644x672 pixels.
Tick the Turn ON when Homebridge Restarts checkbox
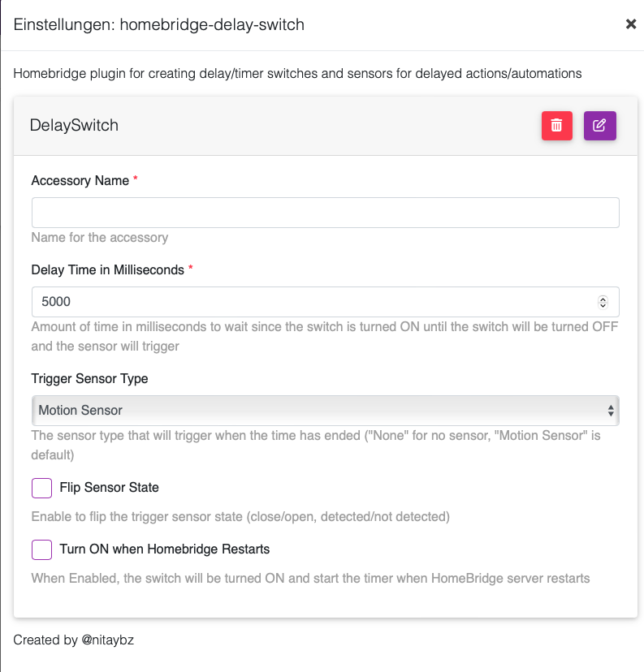click(x=41, y=549)
